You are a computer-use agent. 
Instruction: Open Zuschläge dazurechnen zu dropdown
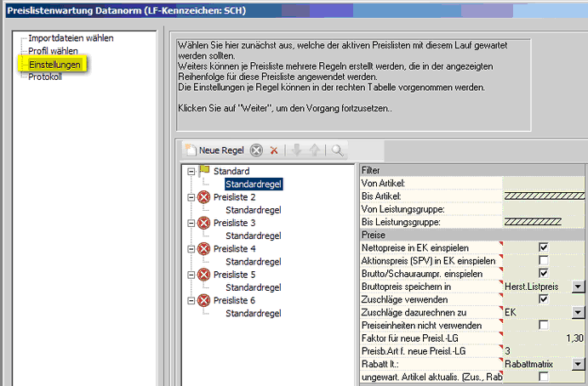tap(579, 313)
